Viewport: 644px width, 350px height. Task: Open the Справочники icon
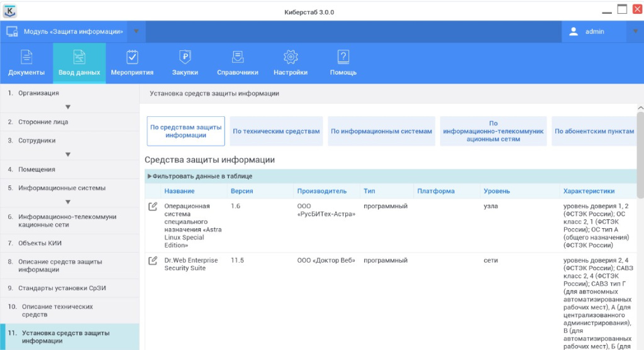[238, 57]
